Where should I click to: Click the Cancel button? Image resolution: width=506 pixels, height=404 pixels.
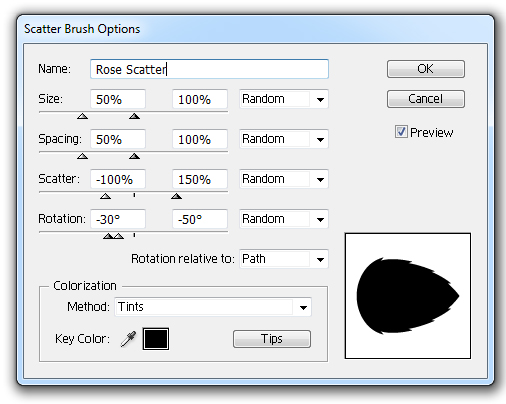(x=426, y=99)
